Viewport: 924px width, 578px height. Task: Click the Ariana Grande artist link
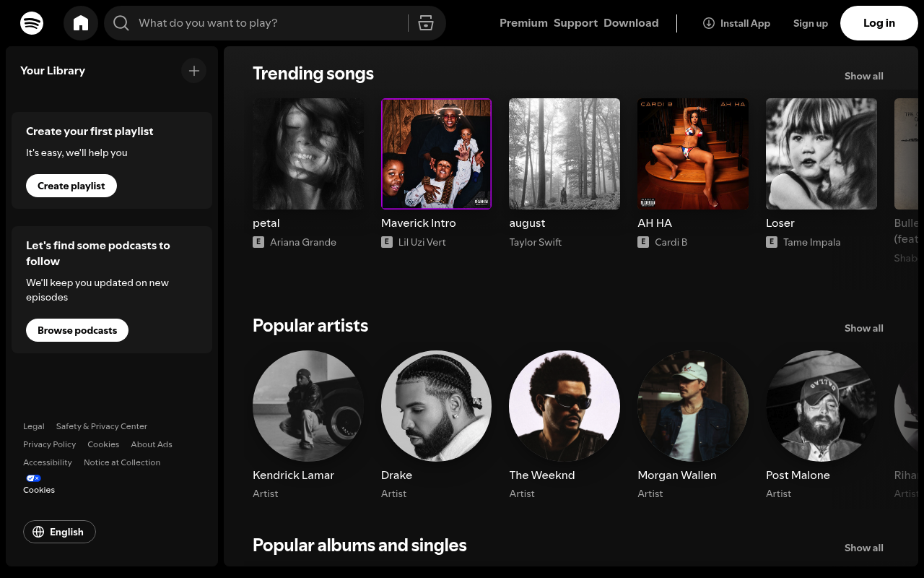303,242
